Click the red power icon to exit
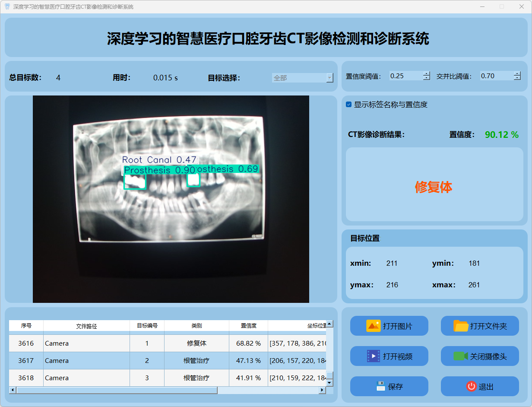Viewport: 532px width, 407px height. [471, 386]
